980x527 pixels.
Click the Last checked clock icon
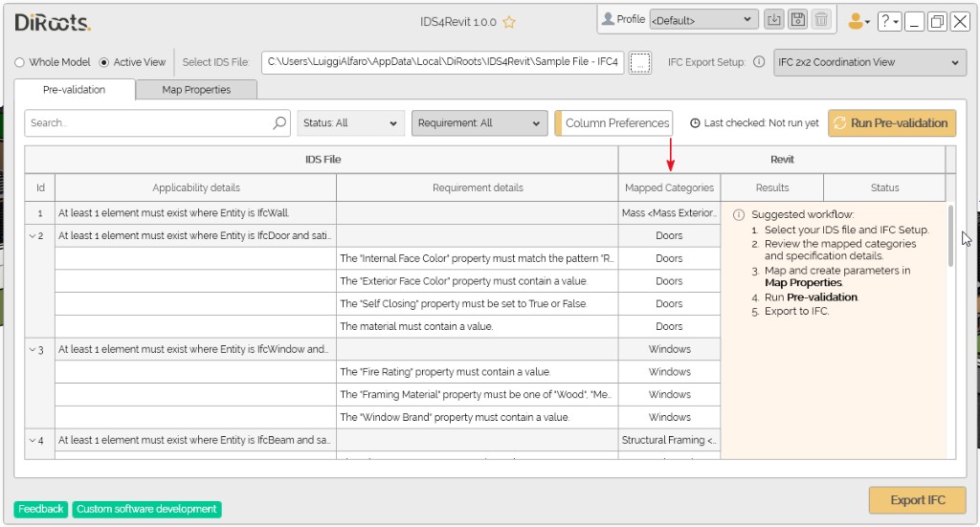(695, 123)
